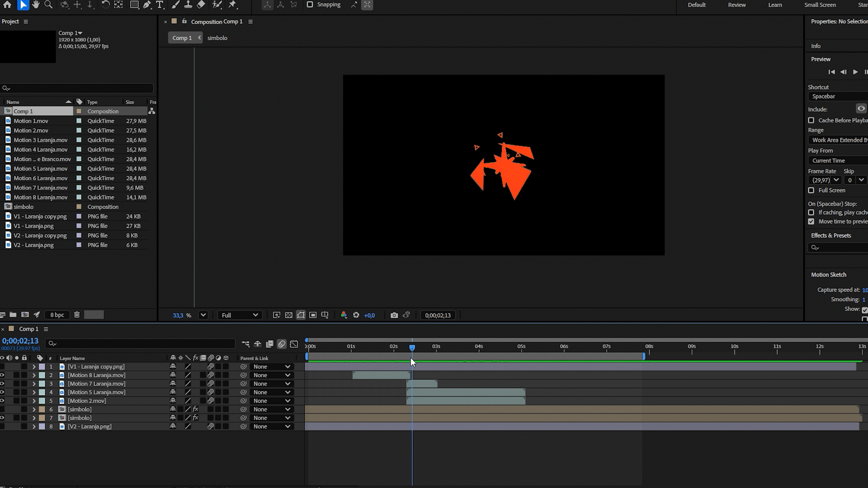The image size is (868, 488).
Task: Check Cache Before Playback option
Action: click(x=811, y=120)
